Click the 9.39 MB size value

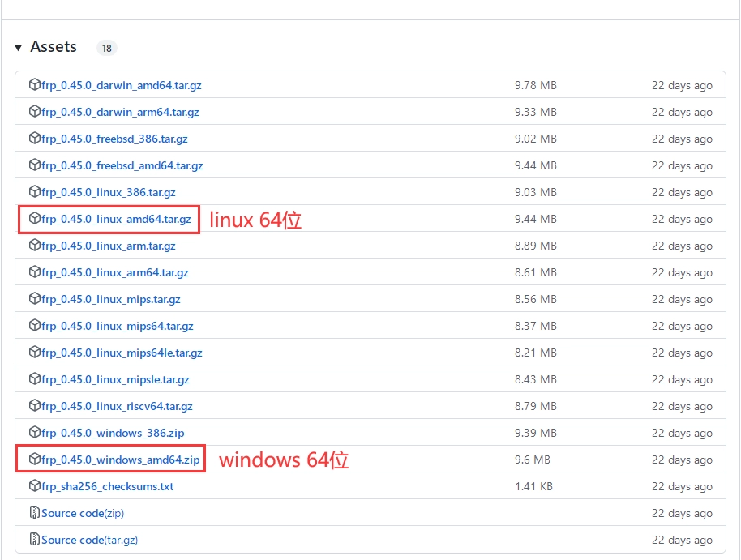pos(536,433)
